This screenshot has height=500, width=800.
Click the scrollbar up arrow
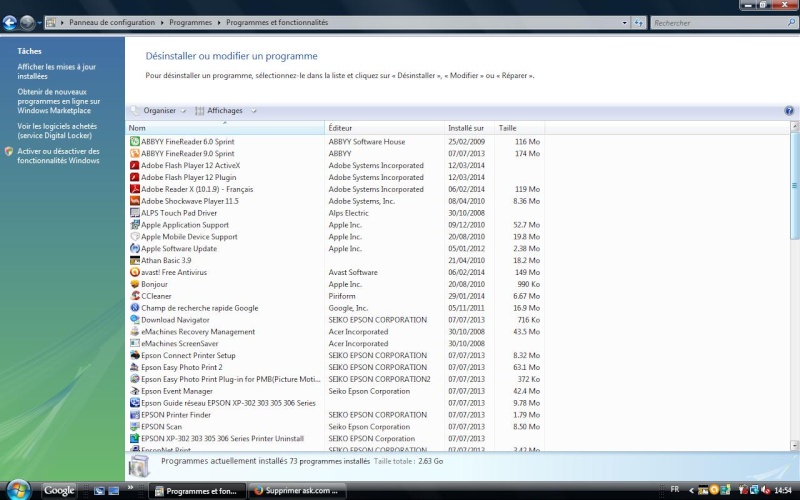794,126
